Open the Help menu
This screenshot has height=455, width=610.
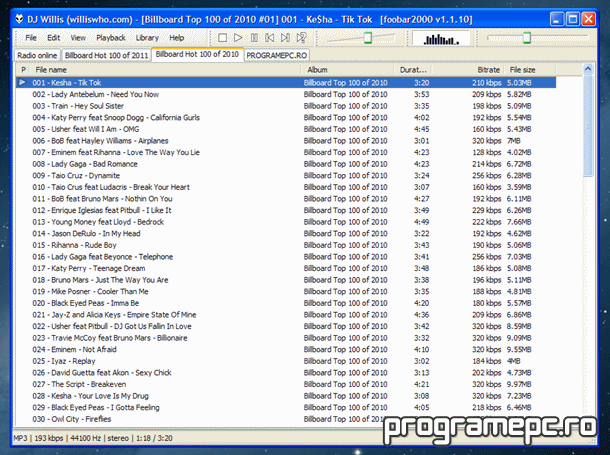click(x=177, y=38)
